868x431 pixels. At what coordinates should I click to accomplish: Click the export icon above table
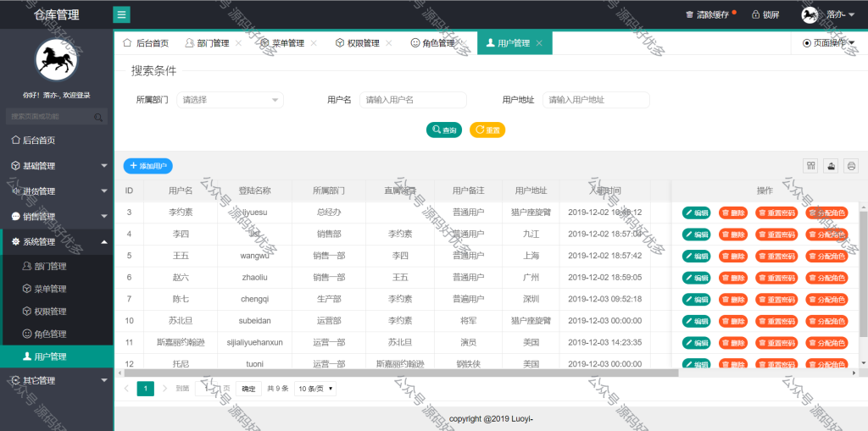click(x=831, y=165)
